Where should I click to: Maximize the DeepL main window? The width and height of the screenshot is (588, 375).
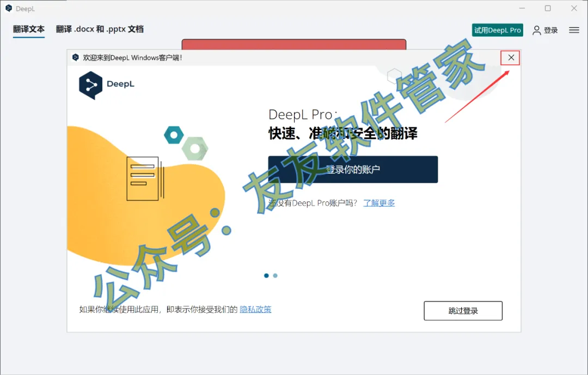pyautogui.click(x=548, y=8)
